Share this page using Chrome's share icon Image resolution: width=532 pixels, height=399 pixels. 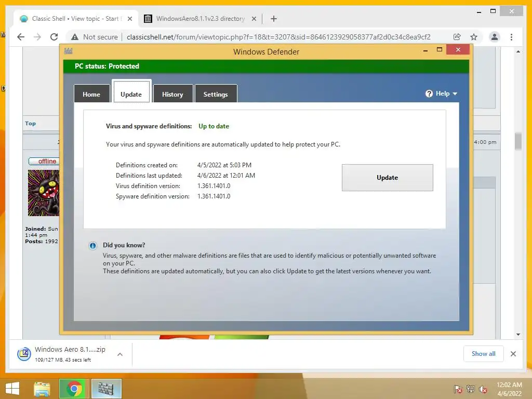pos(457,37)
